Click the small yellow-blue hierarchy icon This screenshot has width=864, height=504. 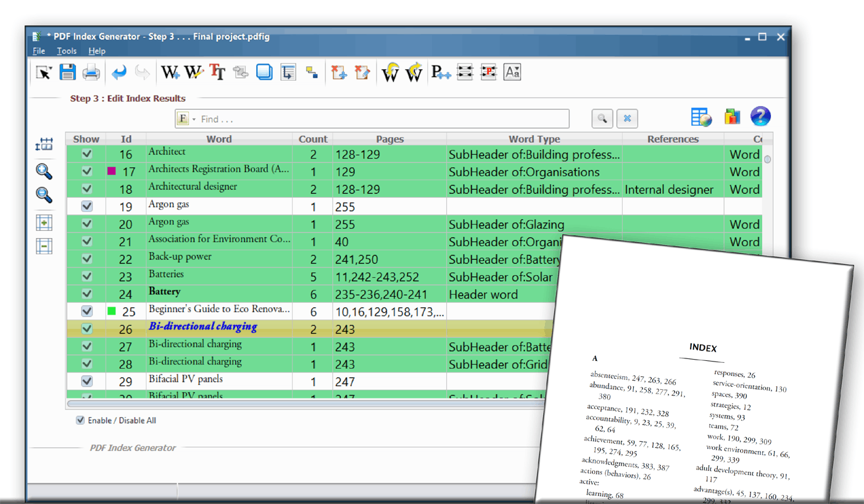click(x=312, y=73)
